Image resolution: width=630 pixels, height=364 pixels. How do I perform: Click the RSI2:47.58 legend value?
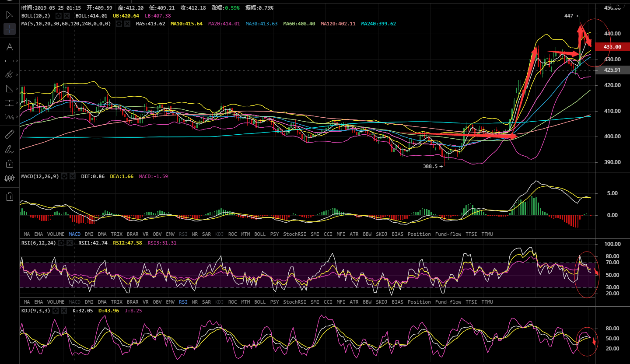click(127, 243)
